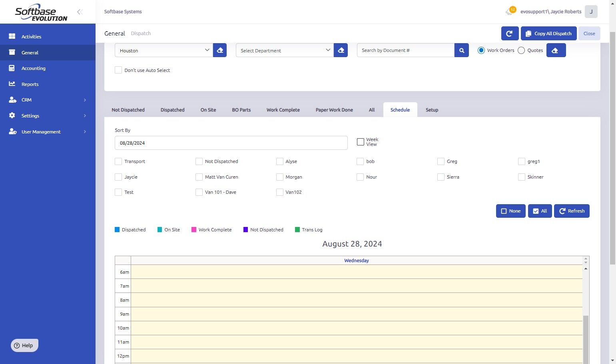Collapse the sidebar with double-chevron icon

pyautogui.click(x=80, y=12)
